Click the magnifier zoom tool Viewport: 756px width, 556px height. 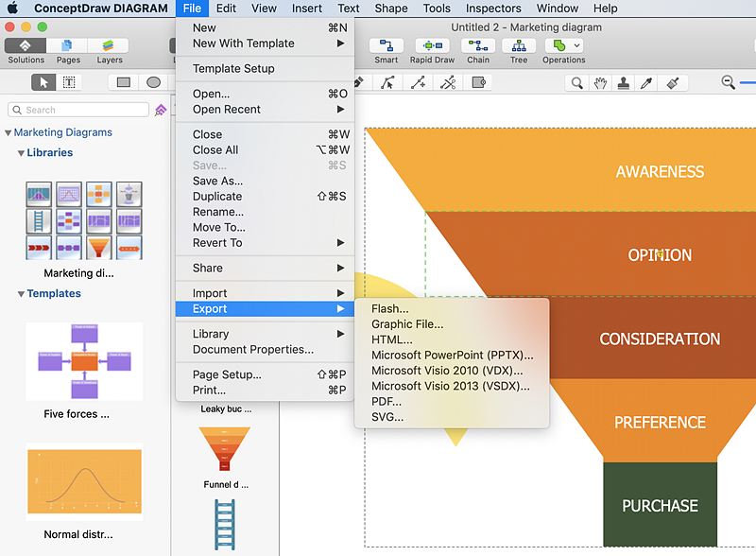click(576, 83)
